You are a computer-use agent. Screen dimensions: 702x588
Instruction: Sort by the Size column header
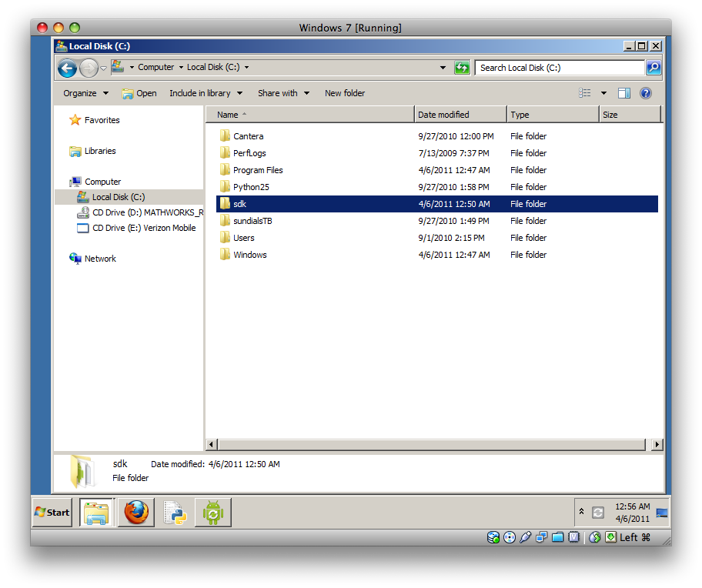coord(630,115)
